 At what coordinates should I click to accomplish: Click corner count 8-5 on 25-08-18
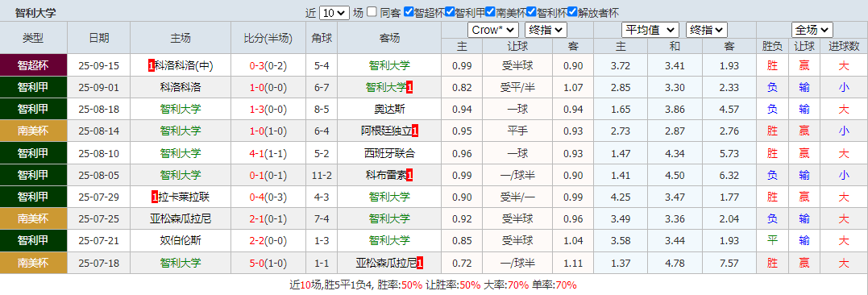[x=322, y=110]
